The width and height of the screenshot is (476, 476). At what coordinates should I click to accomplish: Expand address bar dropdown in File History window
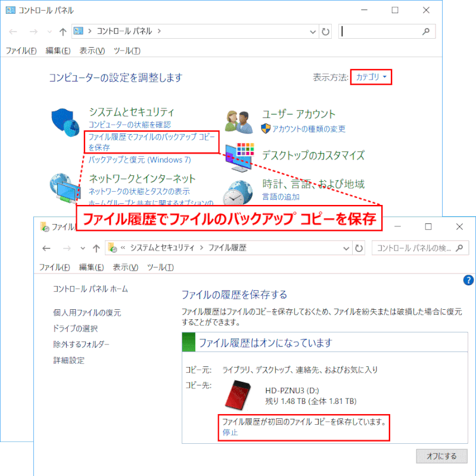346,248
